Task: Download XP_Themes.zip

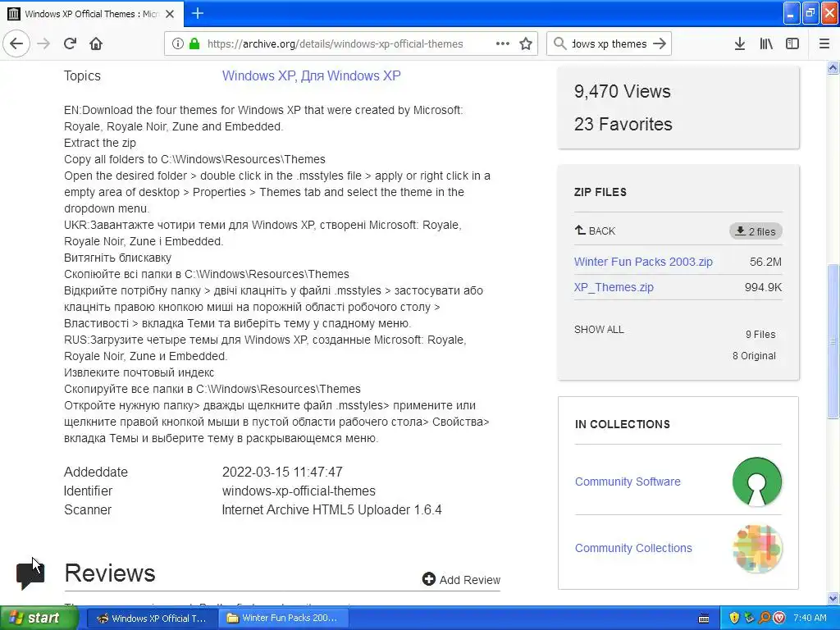Action: click(x=614, y=287)
